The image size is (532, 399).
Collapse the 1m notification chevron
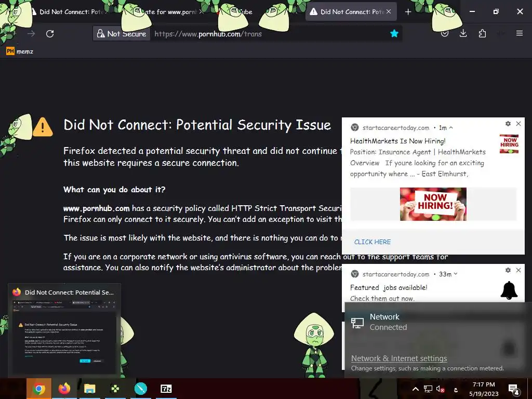point(451,128)
